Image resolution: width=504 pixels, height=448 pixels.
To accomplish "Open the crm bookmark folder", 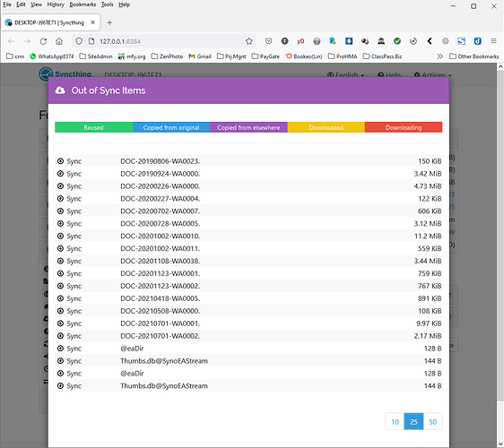I will pos(15,56).
